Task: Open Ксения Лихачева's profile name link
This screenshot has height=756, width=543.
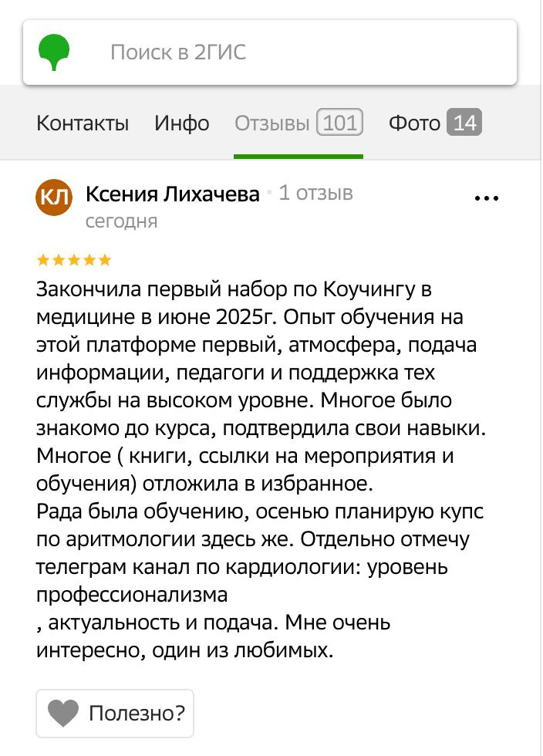Action: click(173, 194)
